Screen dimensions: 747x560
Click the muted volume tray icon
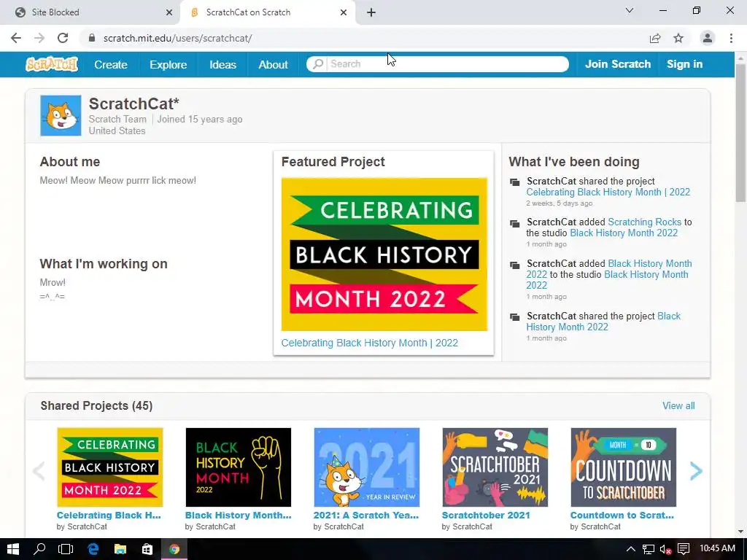665,549
